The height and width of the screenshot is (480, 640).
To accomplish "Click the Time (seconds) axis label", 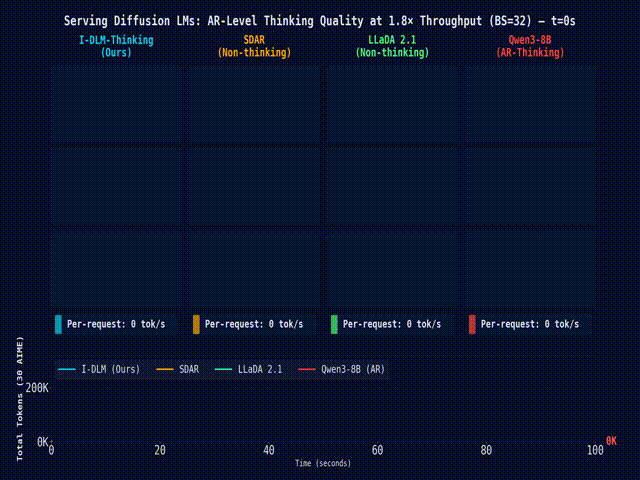I will 323,463.
